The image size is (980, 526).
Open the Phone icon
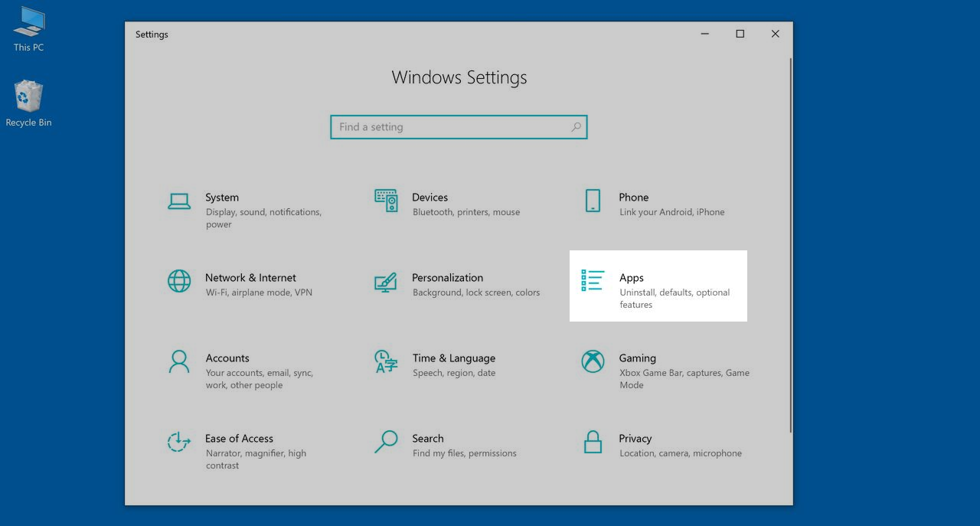click(x=593, y=201)
